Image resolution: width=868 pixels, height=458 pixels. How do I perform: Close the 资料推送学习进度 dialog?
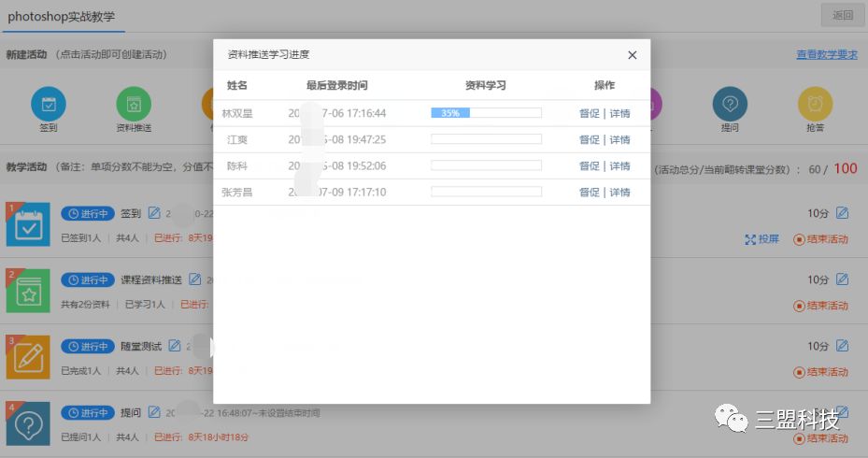(x=633, y=55)
